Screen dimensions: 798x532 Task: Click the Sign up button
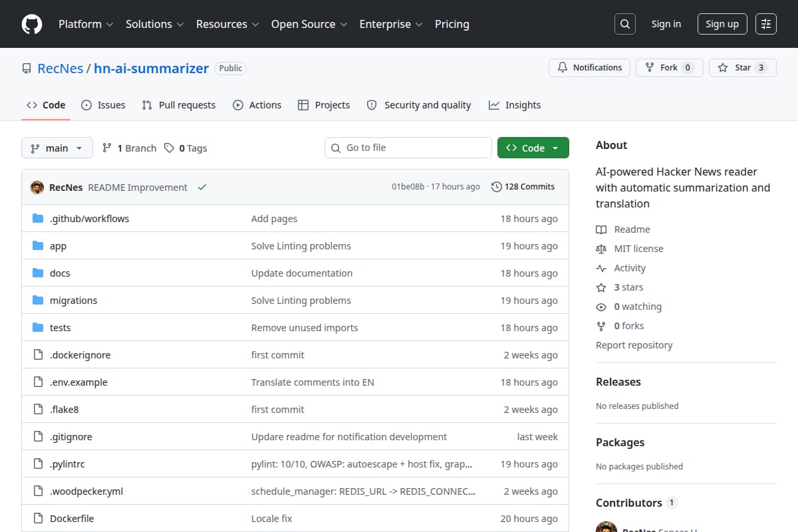tap(722, 24)
